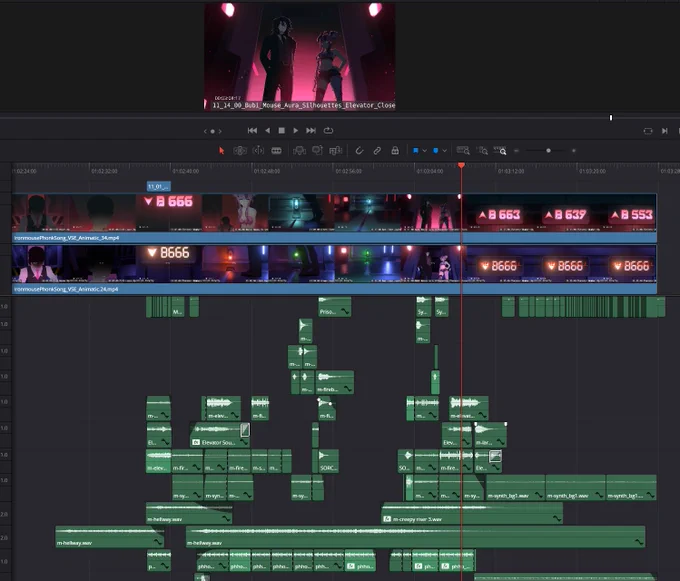680x581 pixels.
Task: Click the fx badge on m-creepy riser 3.wav
Action: [387, 519]
